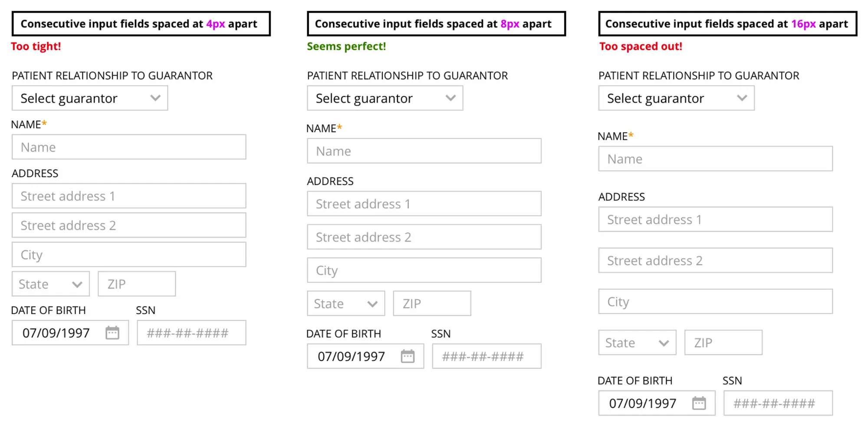Click the "Seems perfect!" green label
The image size is (868, 434).
click(x=346, y=46)
